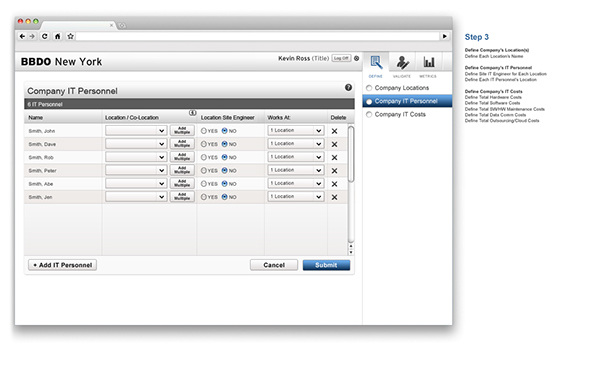Click Add Multiple for Smith, Jen
This screenshot has width=600, height=388.
[182, 197]
